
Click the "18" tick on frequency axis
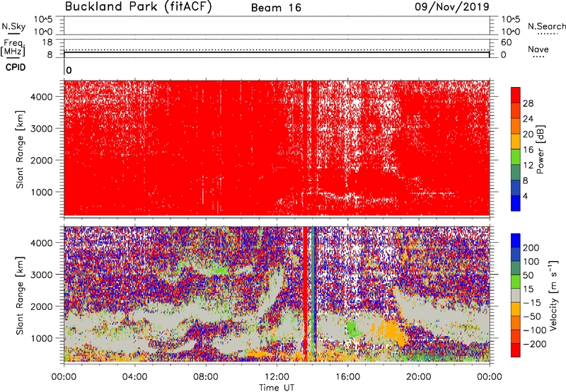(47, 42)
